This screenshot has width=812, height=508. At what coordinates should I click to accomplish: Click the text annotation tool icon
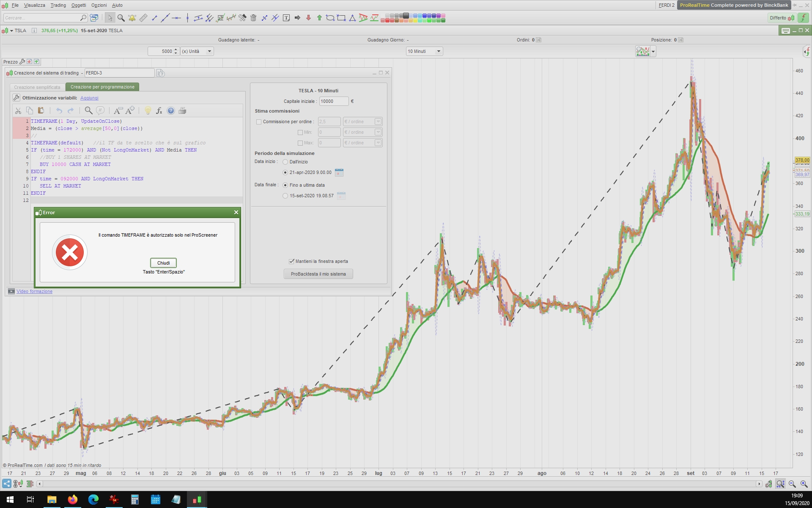(286, 18)
